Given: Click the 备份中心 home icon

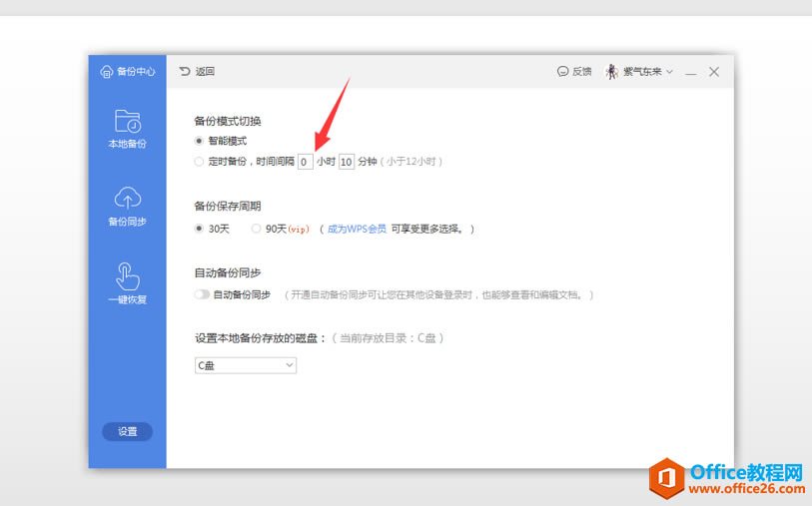Looking at the screenshot, I should (106, 72).
